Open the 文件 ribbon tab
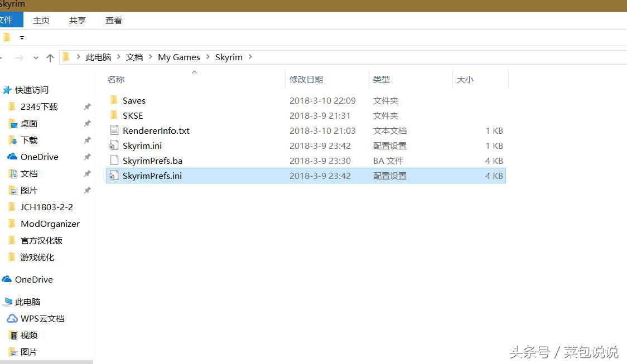The image size is (627, 364). click(x=11, y=20)
